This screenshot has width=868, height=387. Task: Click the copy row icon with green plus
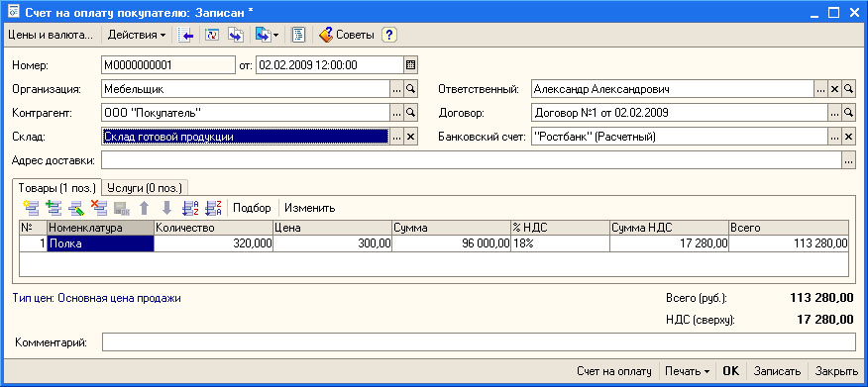tap(54, 209)
